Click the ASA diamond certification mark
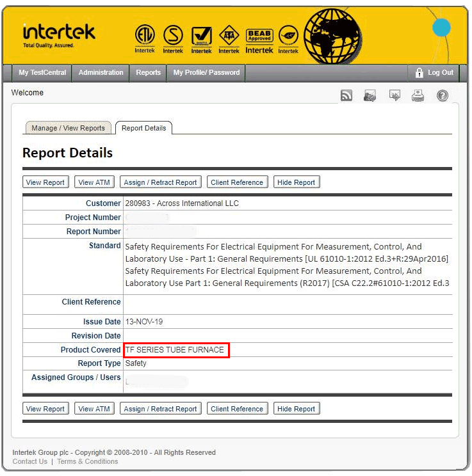This screenshot has width=472, height=476. click(229, 39)
